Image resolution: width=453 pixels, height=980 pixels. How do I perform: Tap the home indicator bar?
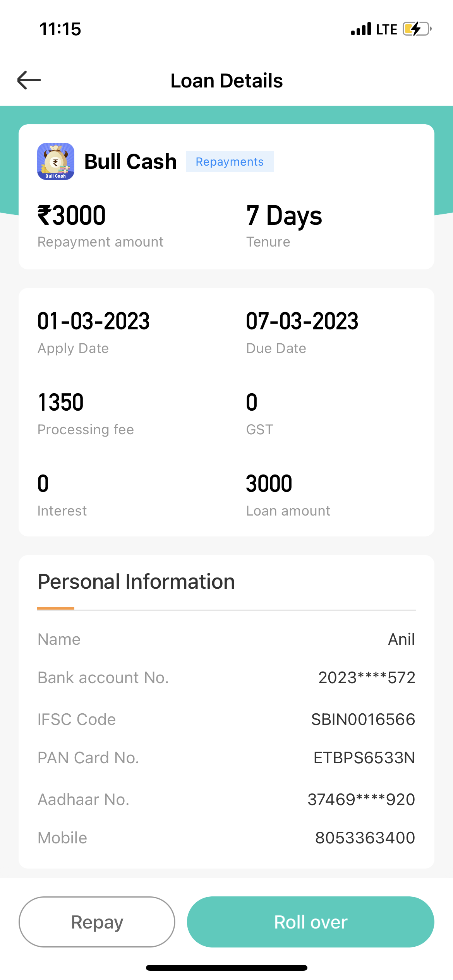point(226,968)
